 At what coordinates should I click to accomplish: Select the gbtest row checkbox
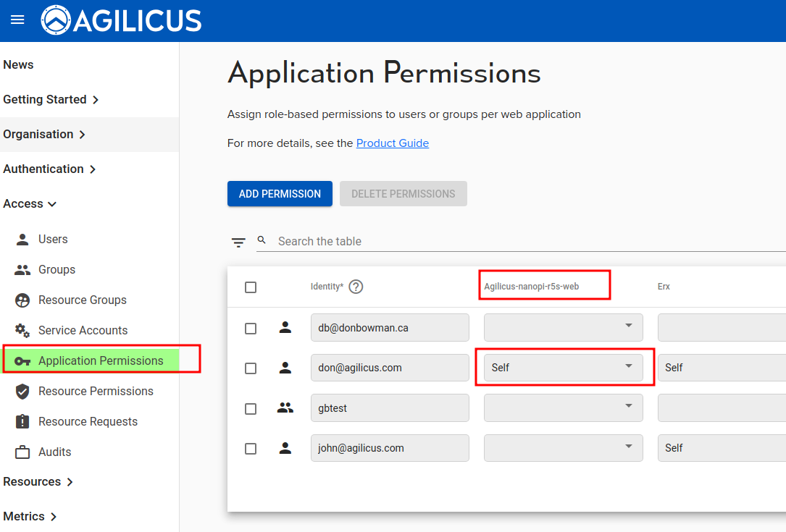pos(251,408)
